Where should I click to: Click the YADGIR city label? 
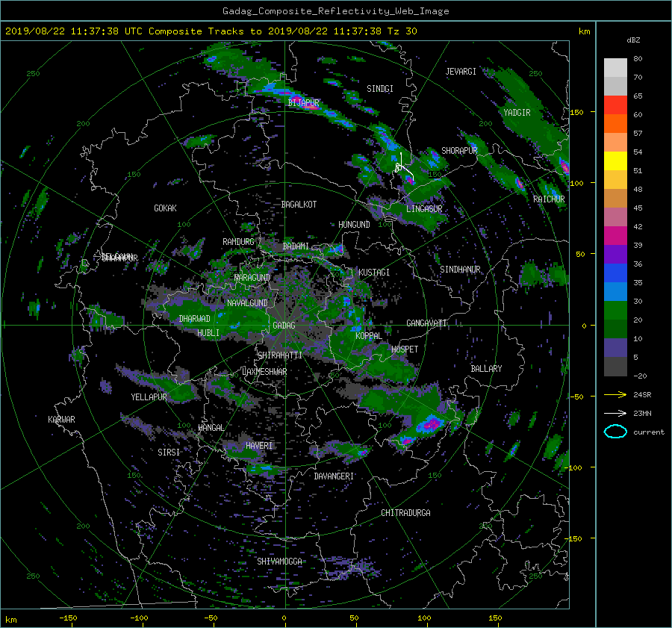(x=517, y=113)
